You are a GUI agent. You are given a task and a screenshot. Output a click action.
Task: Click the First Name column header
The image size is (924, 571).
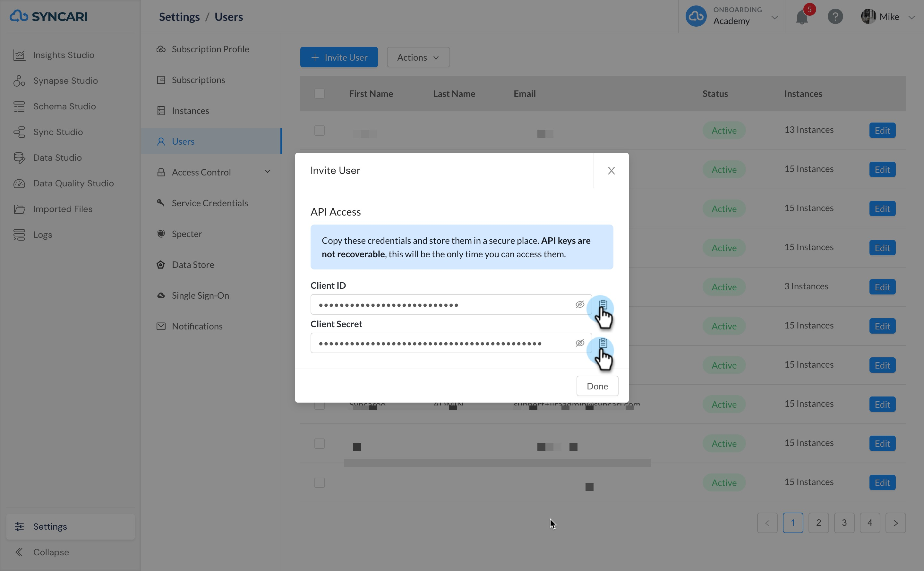371,94
